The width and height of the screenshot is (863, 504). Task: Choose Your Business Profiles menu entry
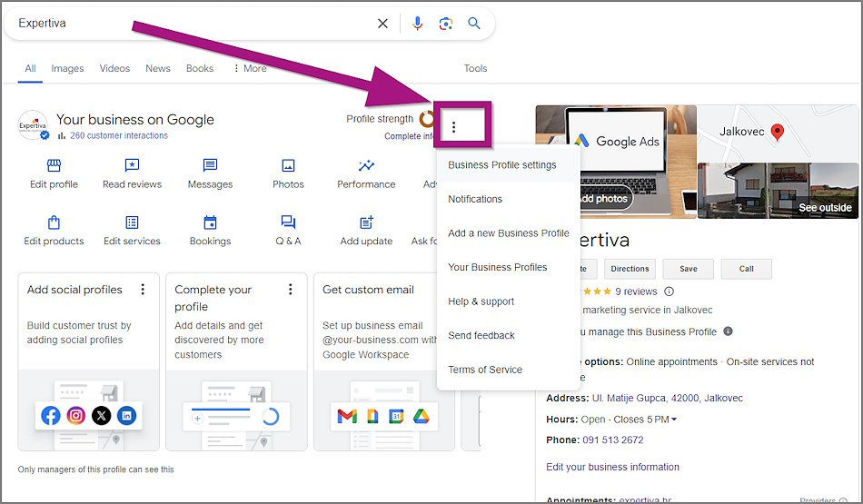pyautogui.click(x=508, y=267)
